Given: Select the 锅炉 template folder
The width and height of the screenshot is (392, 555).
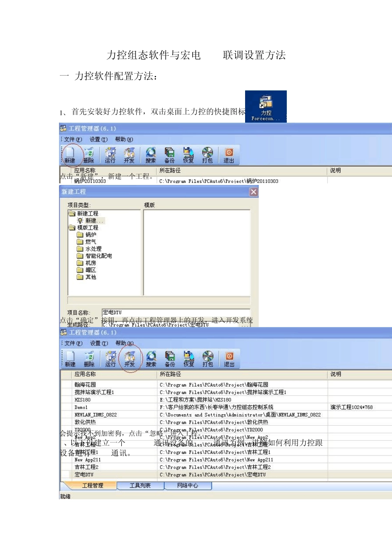Looking at the screenshot, I should pos(87,235).
